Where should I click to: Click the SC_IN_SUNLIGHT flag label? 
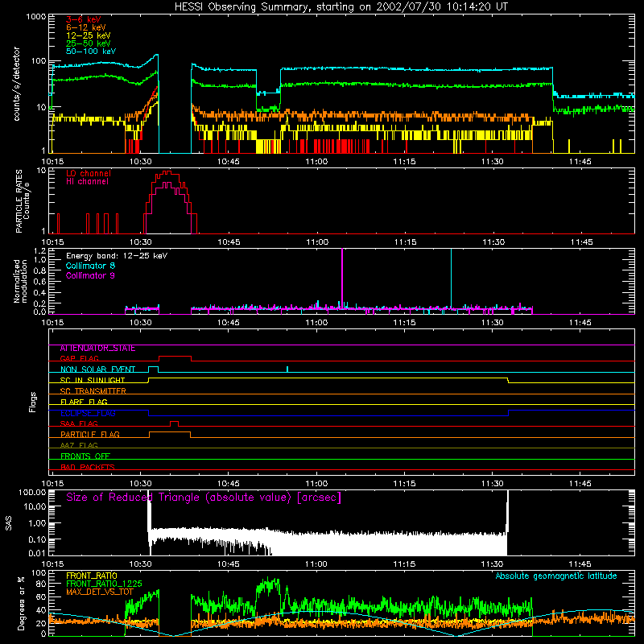[93, 380]
